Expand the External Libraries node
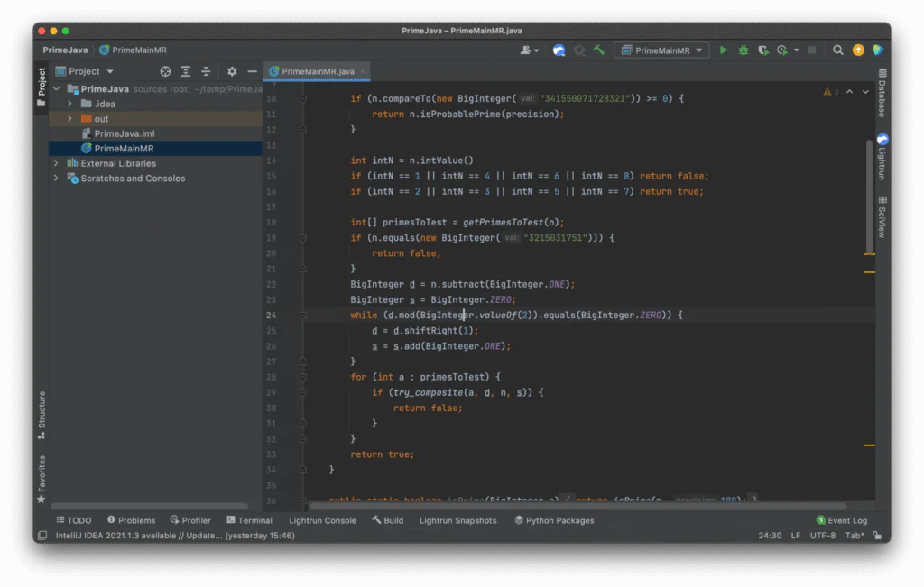Viewport: 924px width, 587px height. [x=56, y=162]
